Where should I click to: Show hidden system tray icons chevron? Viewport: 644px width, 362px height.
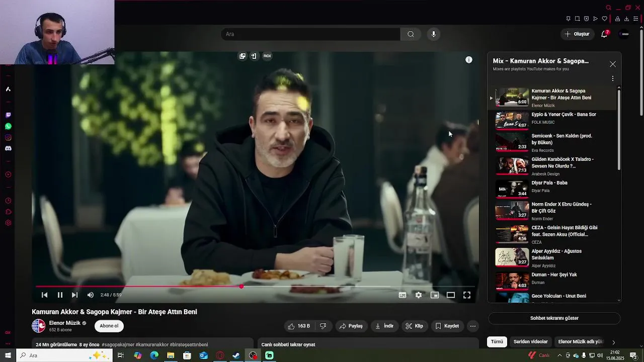tap(559, 355)
